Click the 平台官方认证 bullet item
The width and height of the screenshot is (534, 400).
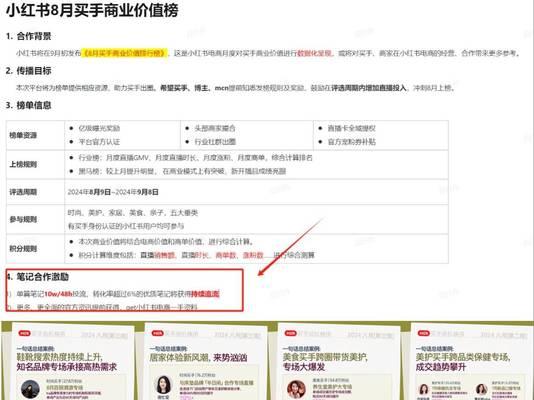tap(99, 142)
